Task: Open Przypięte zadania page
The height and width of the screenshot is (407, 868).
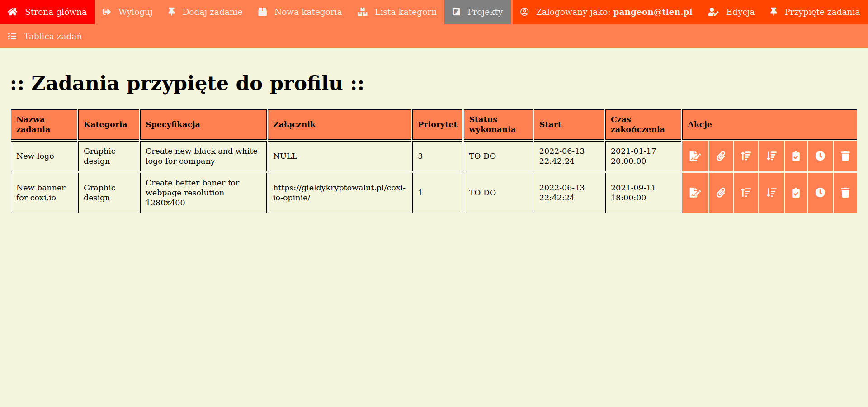Action: (815, 12)
